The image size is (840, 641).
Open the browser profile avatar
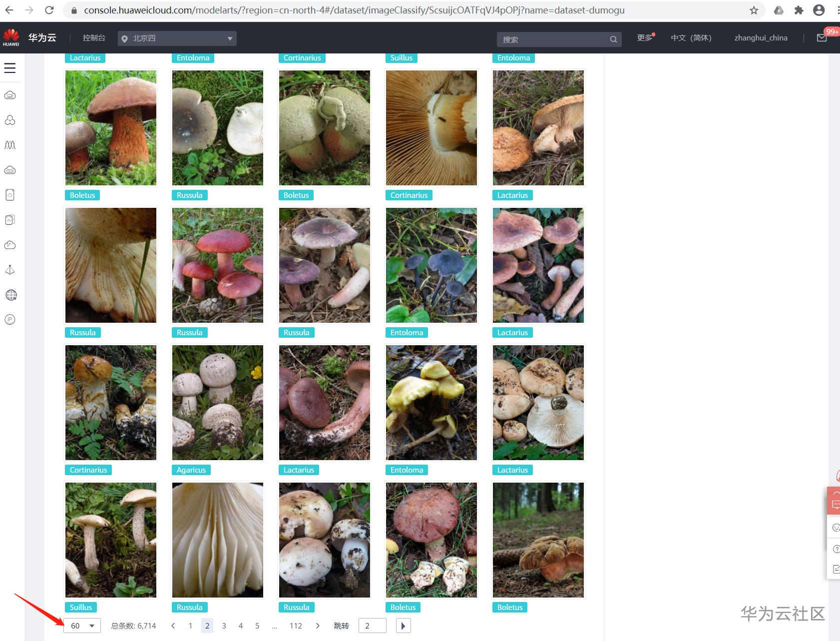coord(819,10)
